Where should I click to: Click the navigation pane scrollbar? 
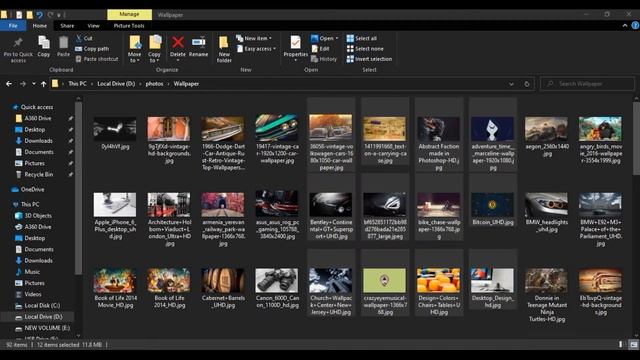[78, 188]
